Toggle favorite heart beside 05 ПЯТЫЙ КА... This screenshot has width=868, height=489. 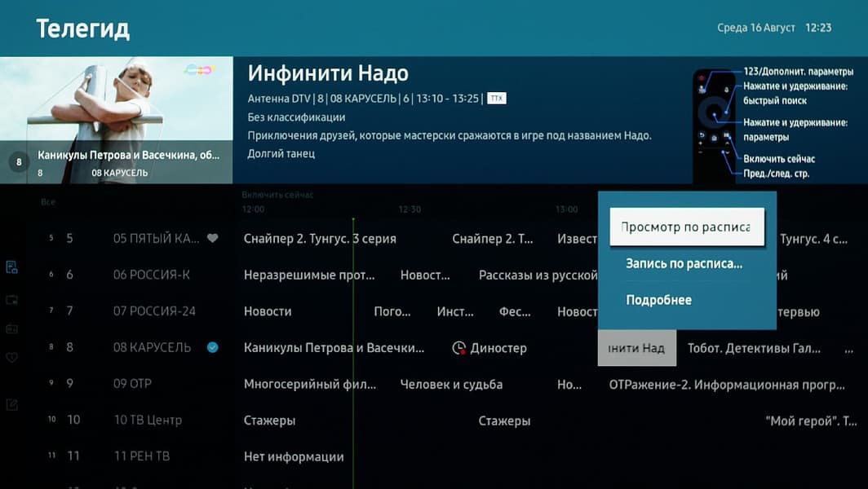(x=213, y=239)
